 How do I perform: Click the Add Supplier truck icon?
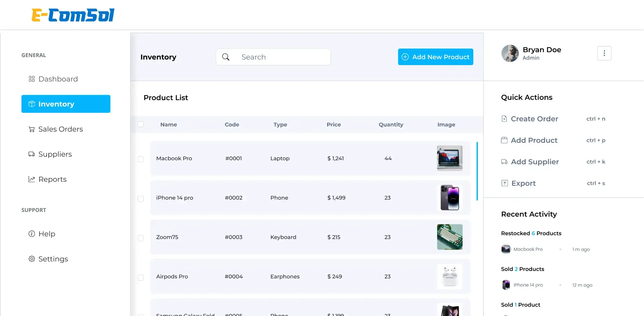tap(504, 162)
